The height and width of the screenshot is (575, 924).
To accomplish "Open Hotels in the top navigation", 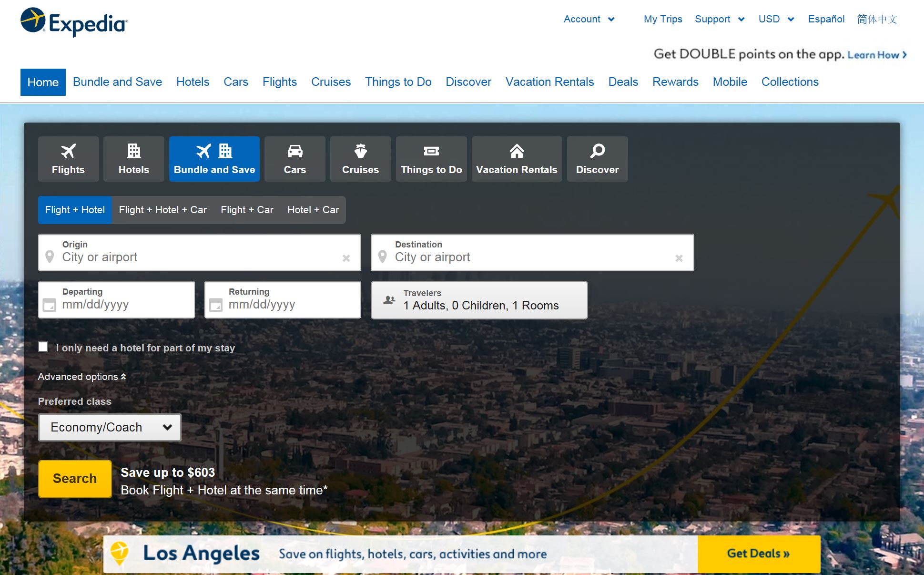I will click(193, 82).
